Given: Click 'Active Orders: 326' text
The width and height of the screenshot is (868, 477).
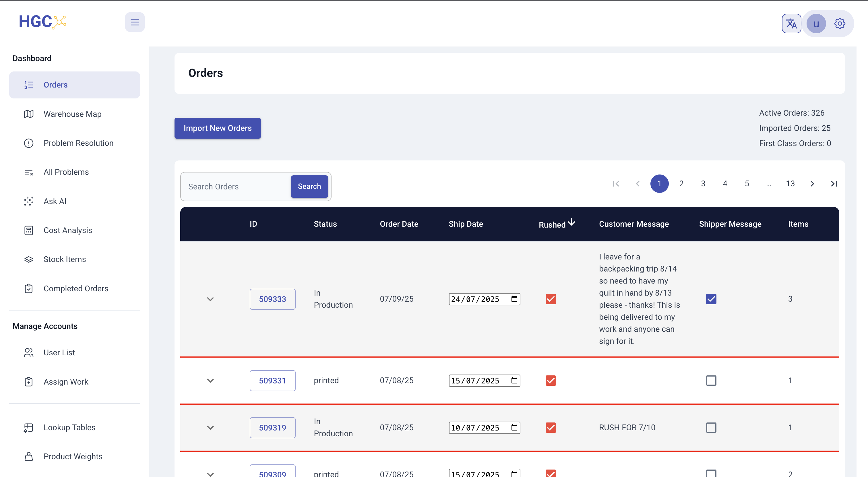Looking at the screenshot, I should pyautogui.click(x=792, y=113).
